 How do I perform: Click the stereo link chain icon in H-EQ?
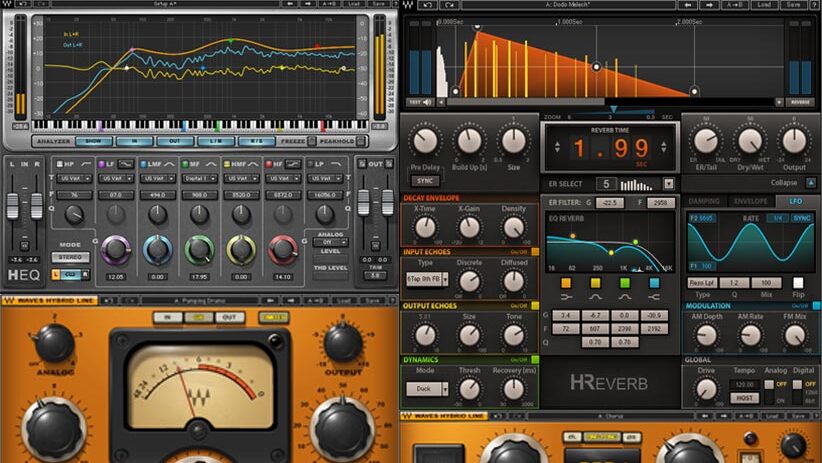pos(70,274)
